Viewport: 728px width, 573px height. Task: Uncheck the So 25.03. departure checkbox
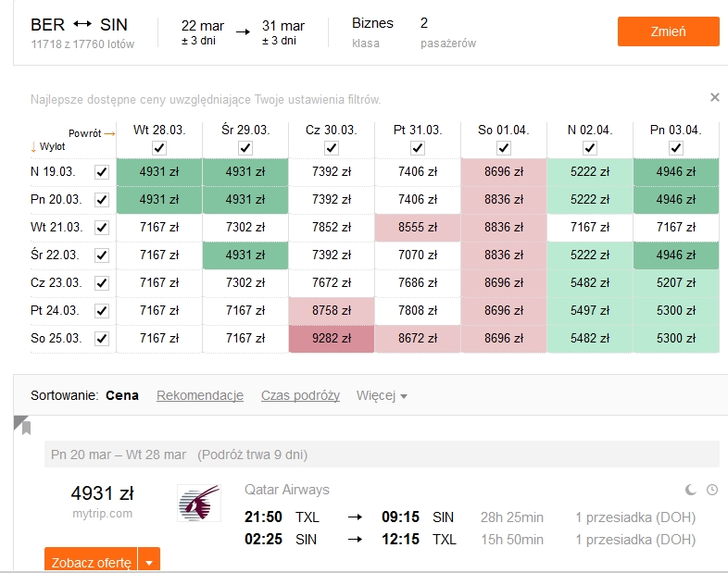[102, 339]
